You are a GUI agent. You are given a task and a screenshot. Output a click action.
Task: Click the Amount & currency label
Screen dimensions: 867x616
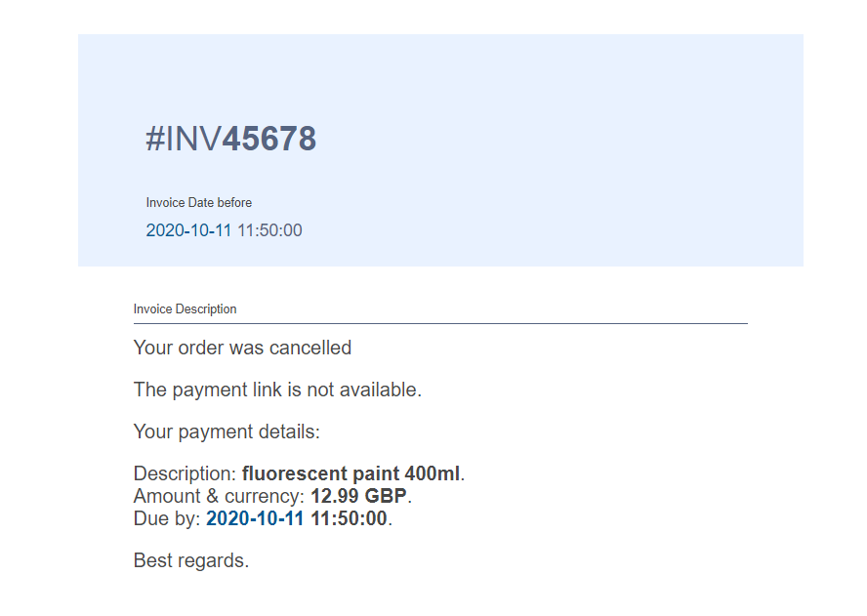[x=219, y=496]
